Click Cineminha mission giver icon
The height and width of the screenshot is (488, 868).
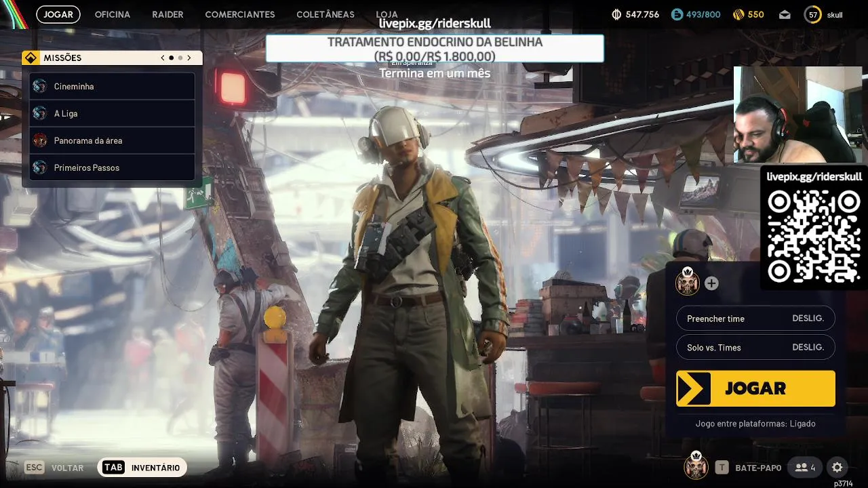[40, 86]
